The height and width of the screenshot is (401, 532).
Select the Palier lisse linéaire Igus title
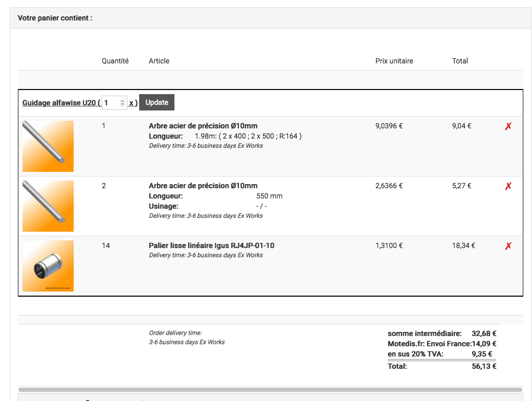[x=211, y=246]
